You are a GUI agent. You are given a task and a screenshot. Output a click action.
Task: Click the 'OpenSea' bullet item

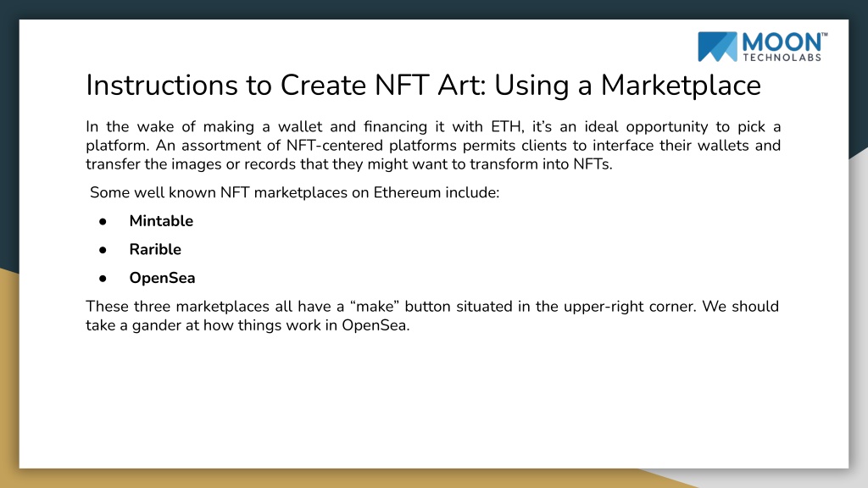coord(162,278)
